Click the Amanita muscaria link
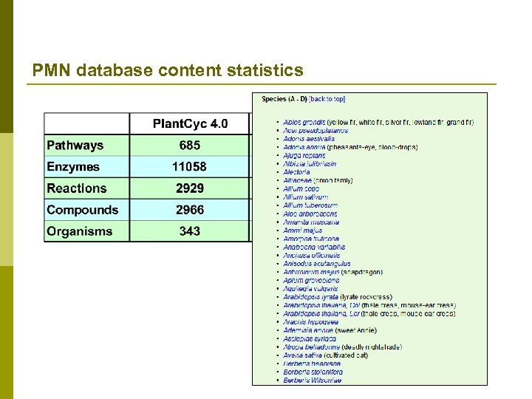 (311, 222)
